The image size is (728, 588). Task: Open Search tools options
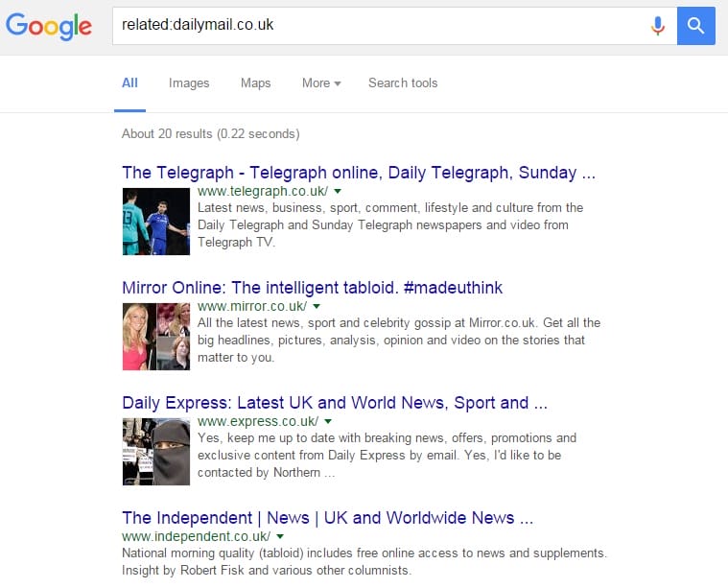(x=403, y=83)
